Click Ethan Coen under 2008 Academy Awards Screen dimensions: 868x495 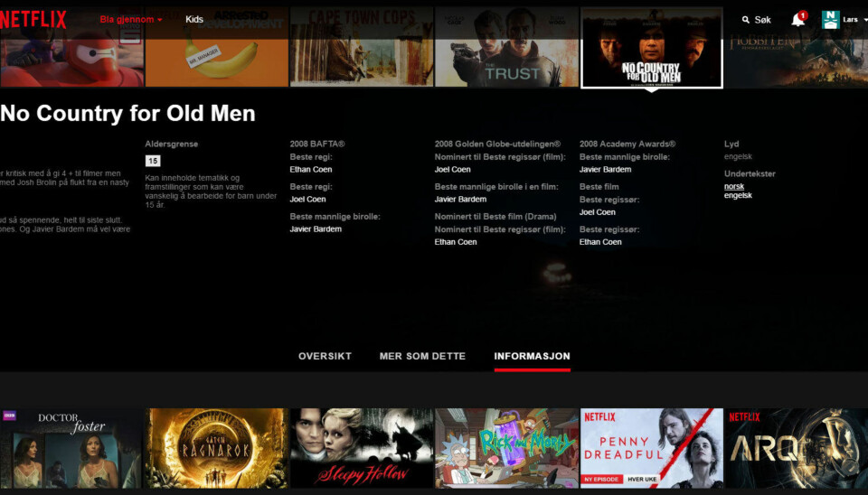(600, 242)
